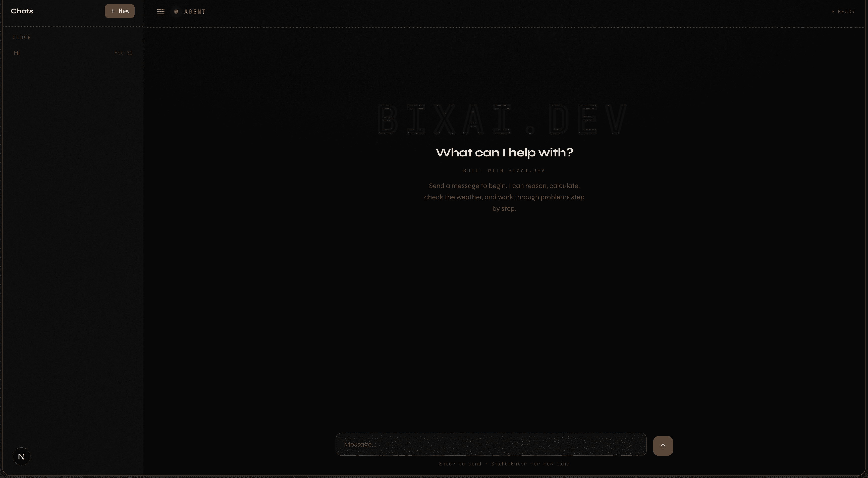
Task: Click the hamburger menu icon in the header
Action: [x=161, y=12]
